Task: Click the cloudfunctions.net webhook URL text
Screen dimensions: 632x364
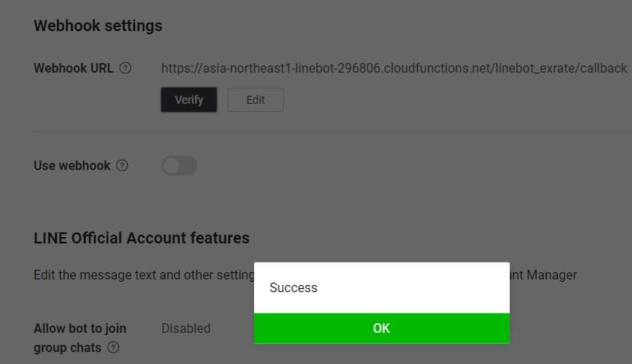Action: 394,69
